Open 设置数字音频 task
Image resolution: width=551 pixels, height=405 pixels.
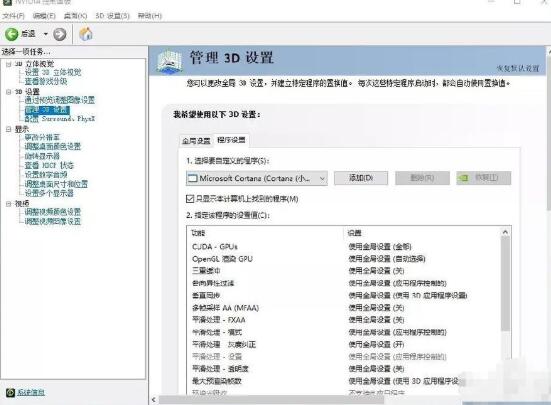(x=46, y=175)
